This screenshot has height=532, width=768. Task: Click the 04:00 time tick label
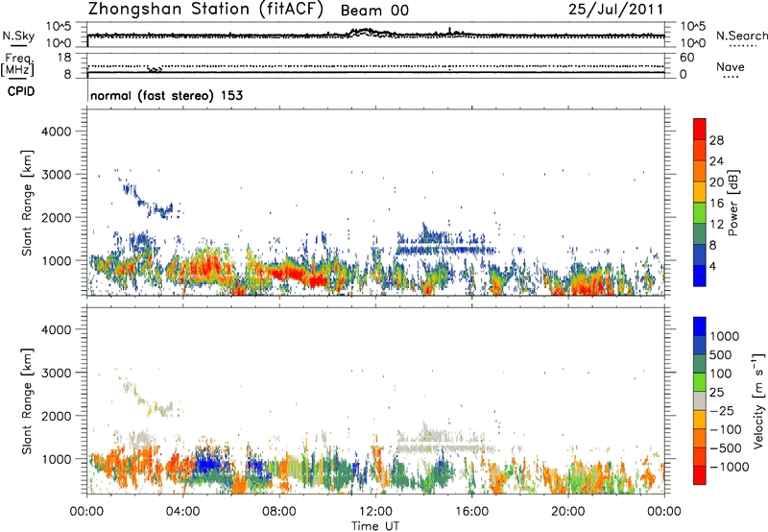coord(182,512)
